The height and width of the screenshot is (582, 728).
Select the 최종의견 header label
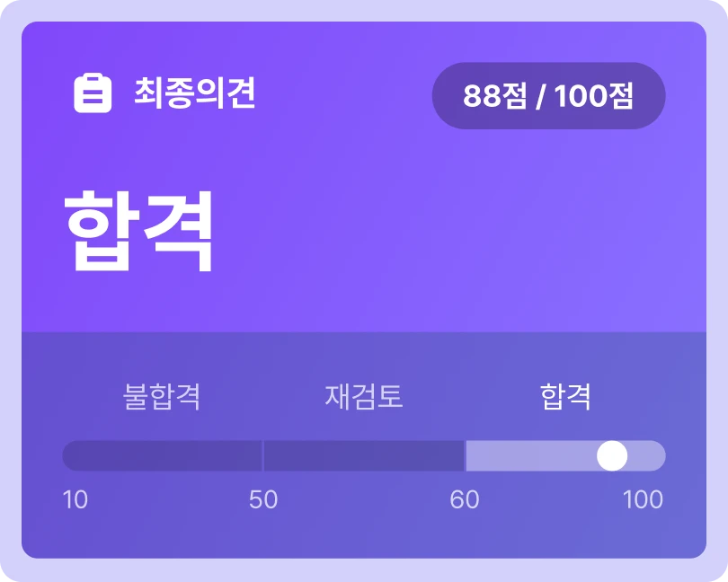[194, 93]
